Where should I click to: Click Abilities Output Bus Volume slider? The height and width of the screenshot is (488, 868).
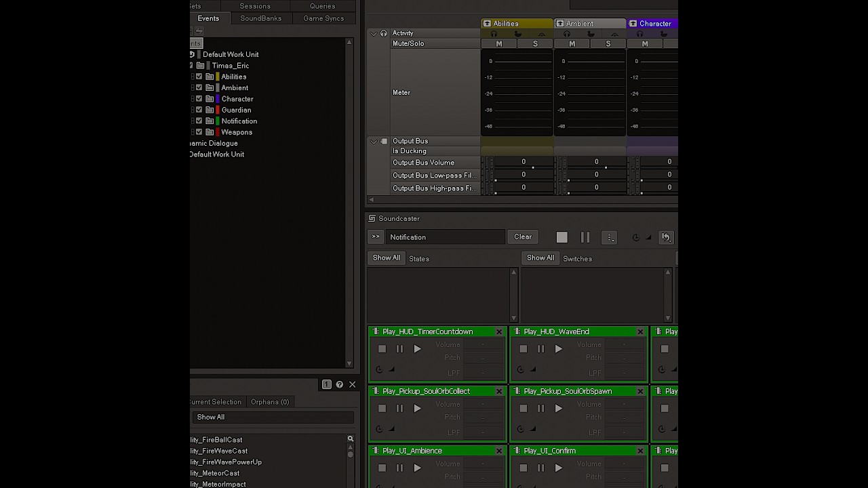524,163
